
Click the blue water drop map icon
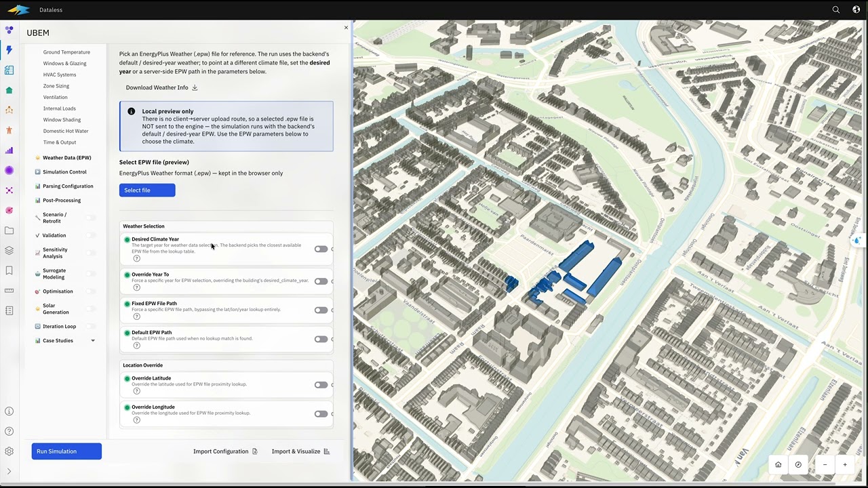pyautogui.click(x=857, y=241)
